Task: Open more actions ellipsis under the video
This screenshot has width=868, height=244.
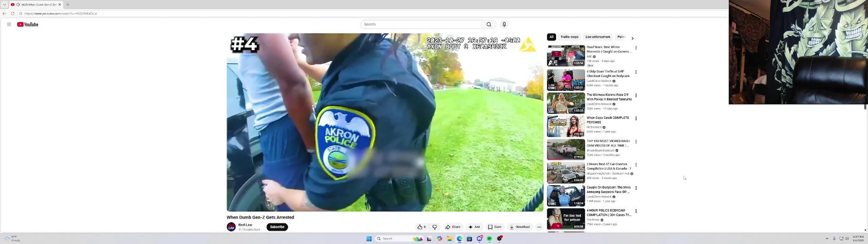Action: coord(539,227)
